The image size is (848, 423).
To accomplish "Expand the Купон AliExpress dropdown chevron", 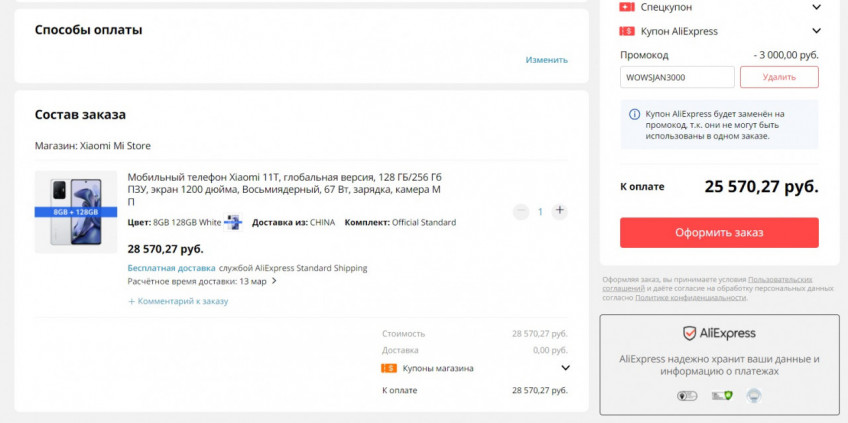I will click(816, 31).
